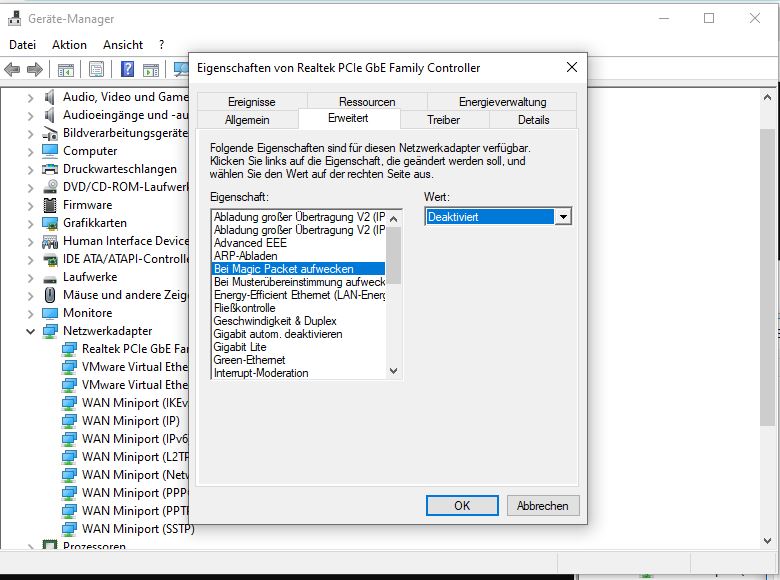Click the Abbrechen button
Viewport: 780px width, 580px height.
pyautogui.click(x=543, y=505)
